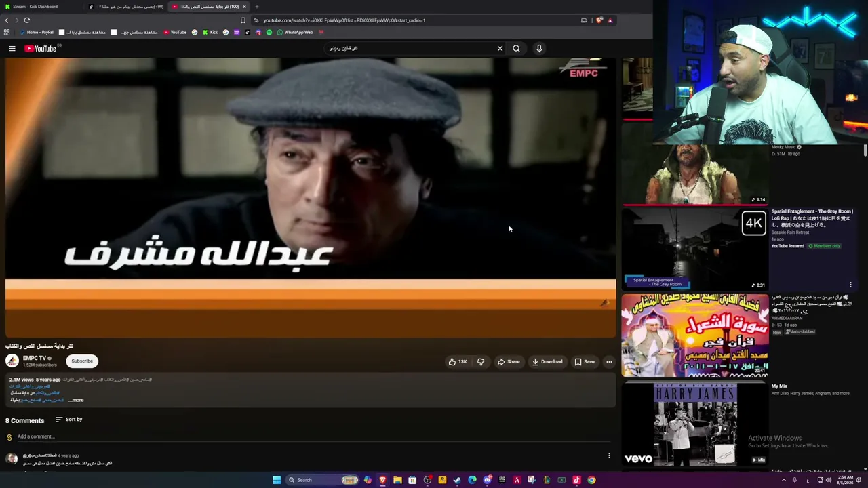Open the first commenter's profile picture
The image size is (868, 488).
tap(12, 459)
